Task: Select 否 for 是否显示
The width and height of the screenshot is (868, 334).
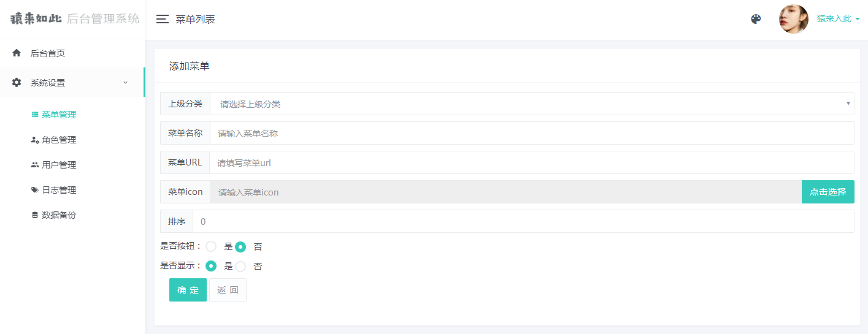Action: tap(240, 267)
